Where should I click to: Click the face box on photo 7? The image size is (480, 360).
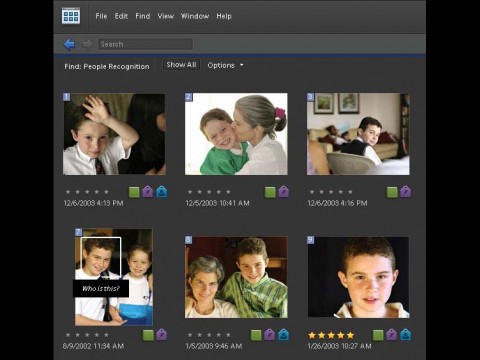(x=101, y=257)
